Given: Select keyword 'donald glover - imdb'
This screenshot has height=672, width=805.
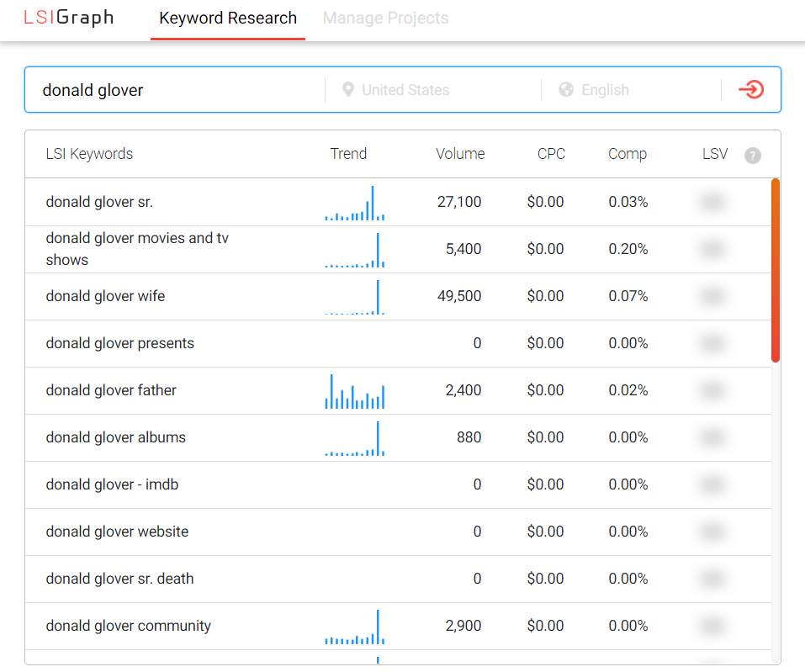Looking at the screenshot, I should 112,484.
